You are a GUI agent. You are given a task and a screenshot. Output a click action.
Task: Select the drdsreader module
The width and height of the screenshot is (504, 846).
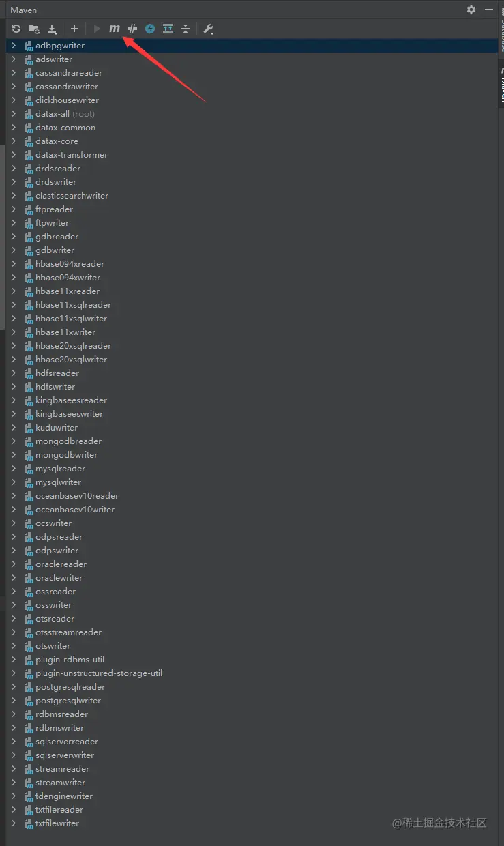click(58, 169)
